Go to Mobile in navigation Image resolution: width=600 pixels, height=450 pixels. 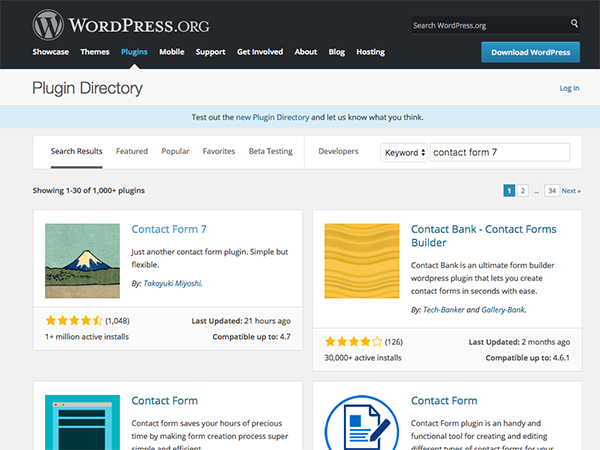(172, 52)
